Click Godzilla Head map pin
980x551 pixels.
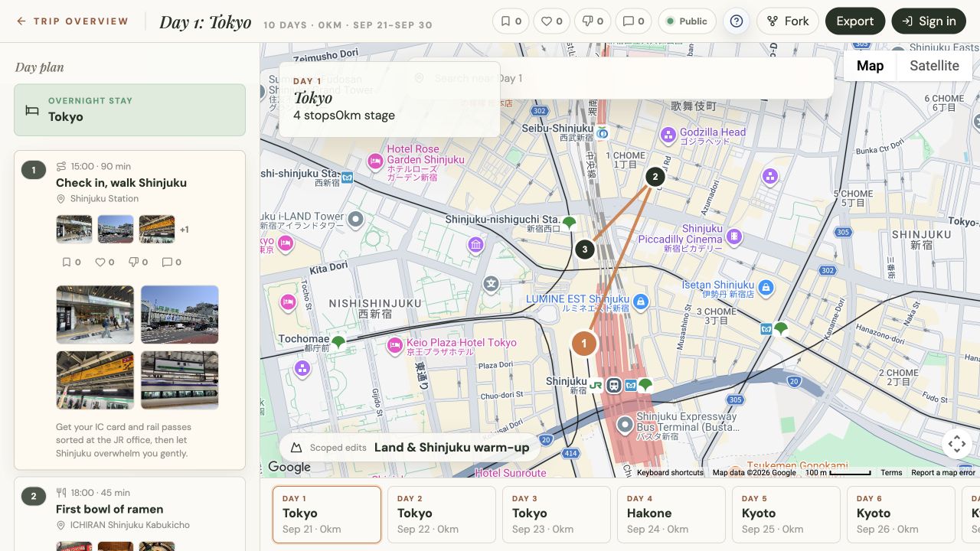[668, 135]
